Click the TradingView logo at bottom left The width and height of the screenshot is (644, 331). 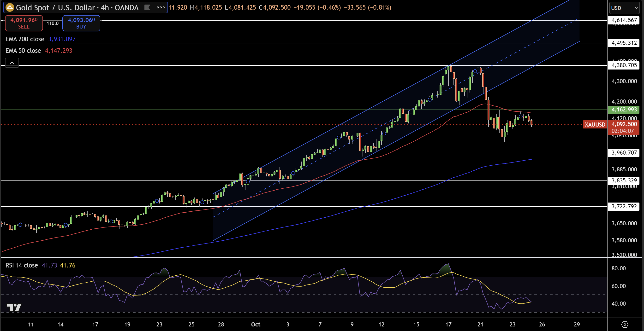(14, 307)
